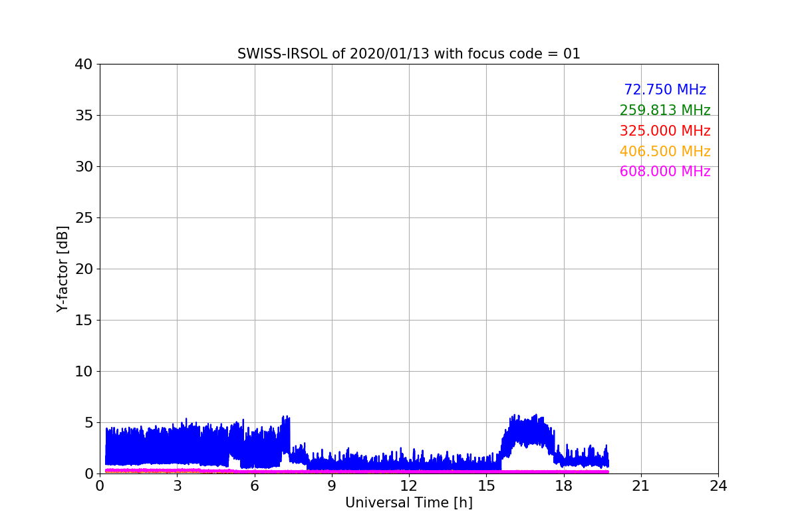Click the x-axis tick value 9
798x532 pixels.
click(x=331, y=486)
